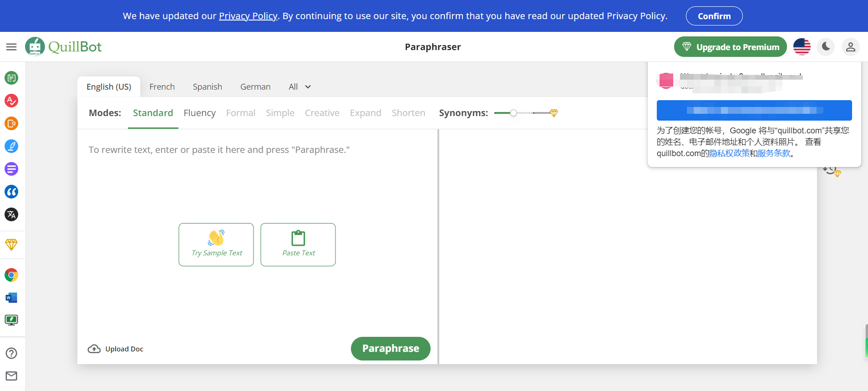
Task: Open the US flag language selector
Action: pos(802,47)
